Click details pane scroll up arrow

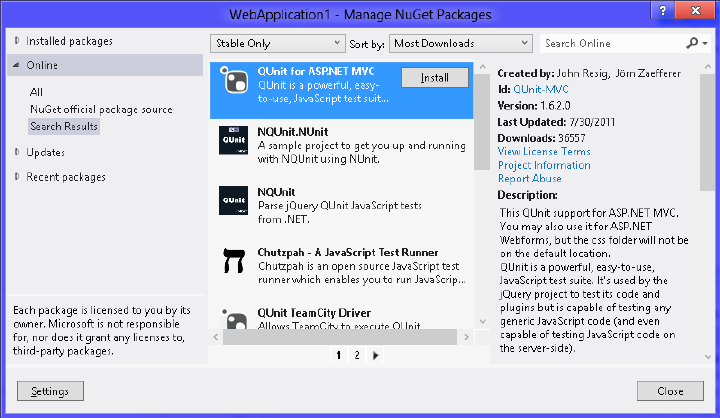(708, 67)
